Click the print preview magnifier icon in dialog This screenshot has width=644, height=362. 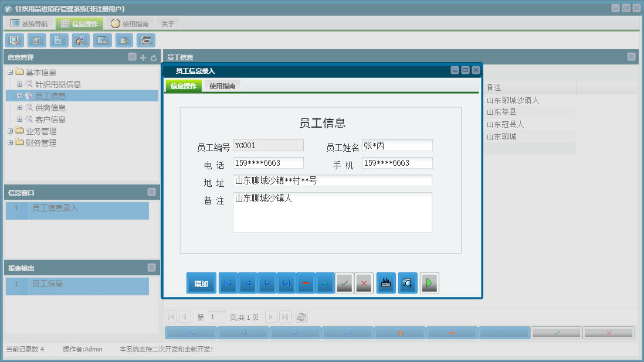[x=408, y=283]
